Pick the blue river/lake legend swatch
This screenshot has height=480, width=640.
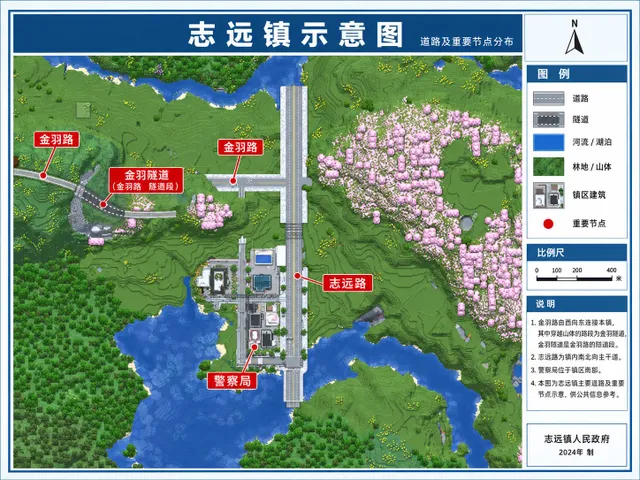click(549, 142)
